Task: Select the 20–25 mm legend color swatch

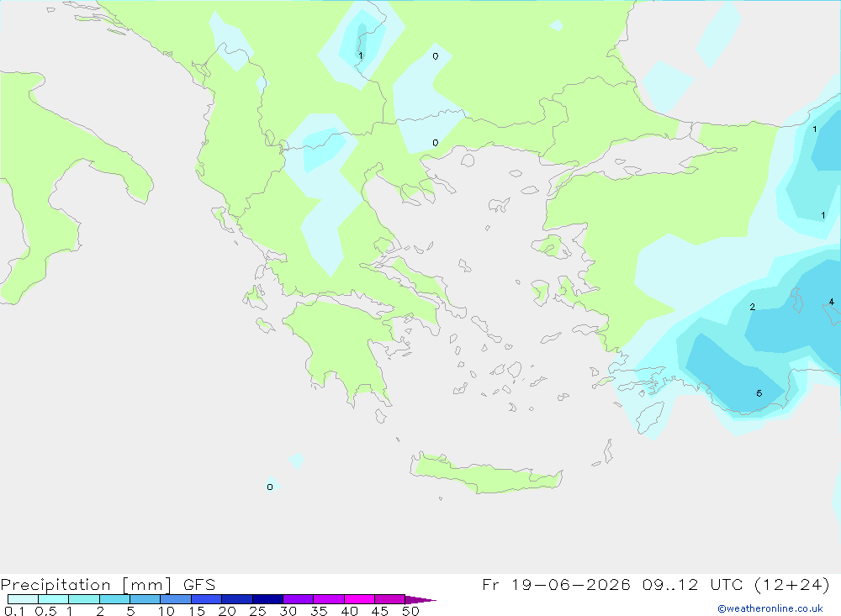Action: 237,599
